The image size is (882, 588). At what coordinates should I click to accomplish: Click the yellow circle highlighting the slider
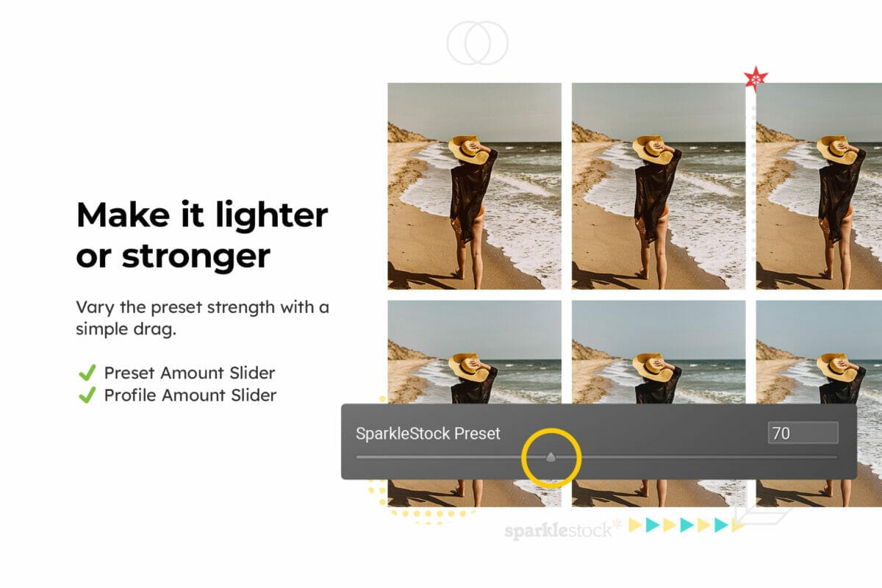[551, 458]
